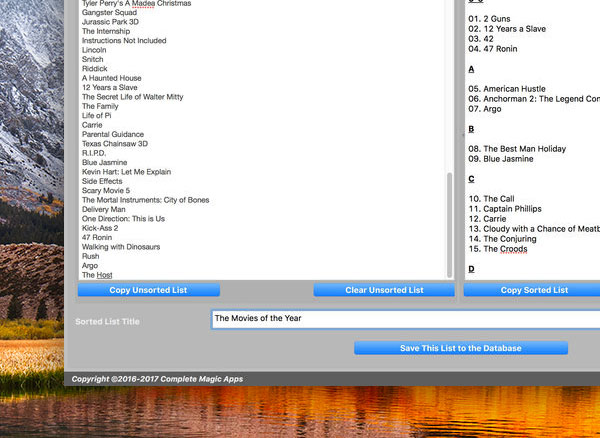Click '02. 12 Years a Slave' sorted entry
This screenshot has height=438, width=600.
[507, 29]
